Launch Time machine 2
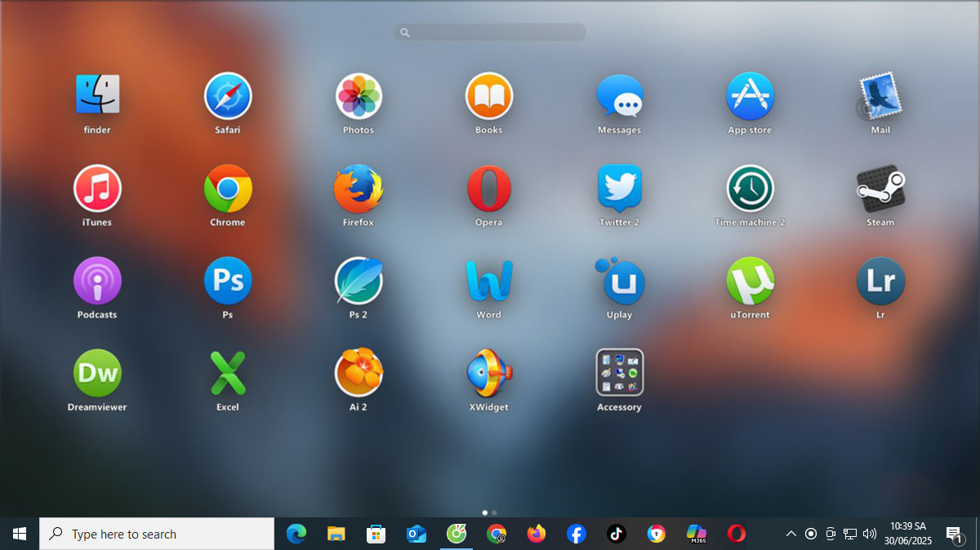Screen dimensions: 980x550 click(x=750, y=188)
